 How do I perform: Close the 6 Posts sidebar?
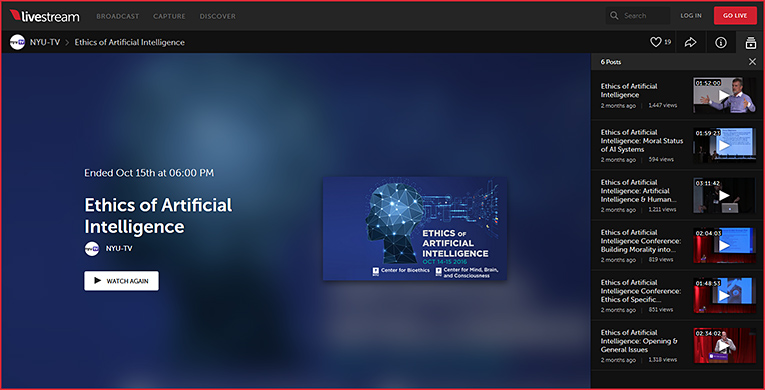[x=752, y=62]
